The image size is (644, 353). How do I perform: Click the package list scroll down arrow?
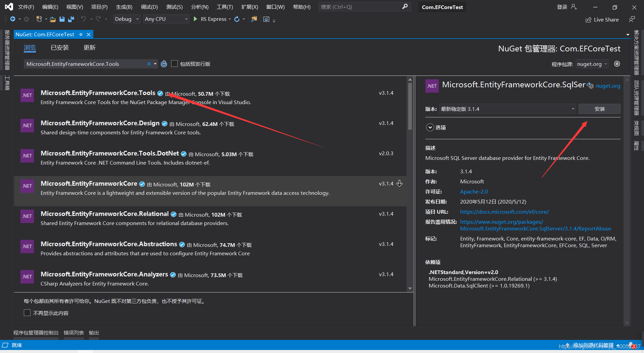tap(410, 289)
